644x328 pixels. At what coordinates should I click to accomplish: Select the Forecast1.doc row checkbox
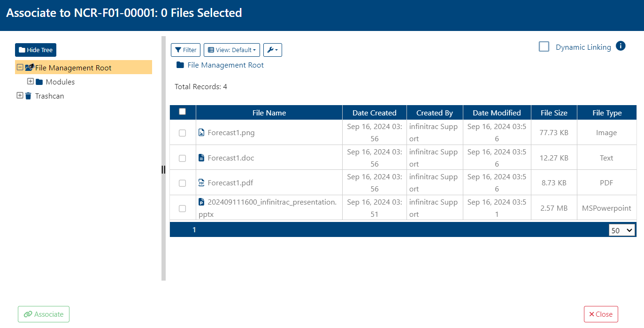[x=183, y=159]
